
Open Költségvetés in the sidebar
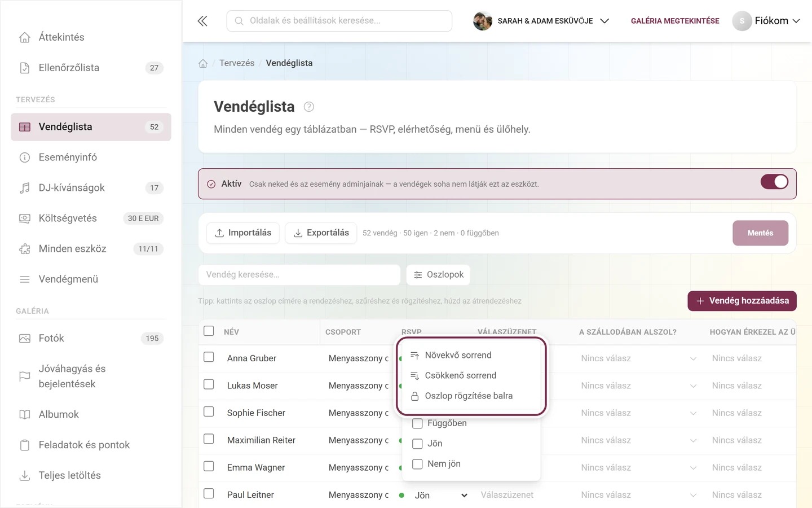coord(91,218)
